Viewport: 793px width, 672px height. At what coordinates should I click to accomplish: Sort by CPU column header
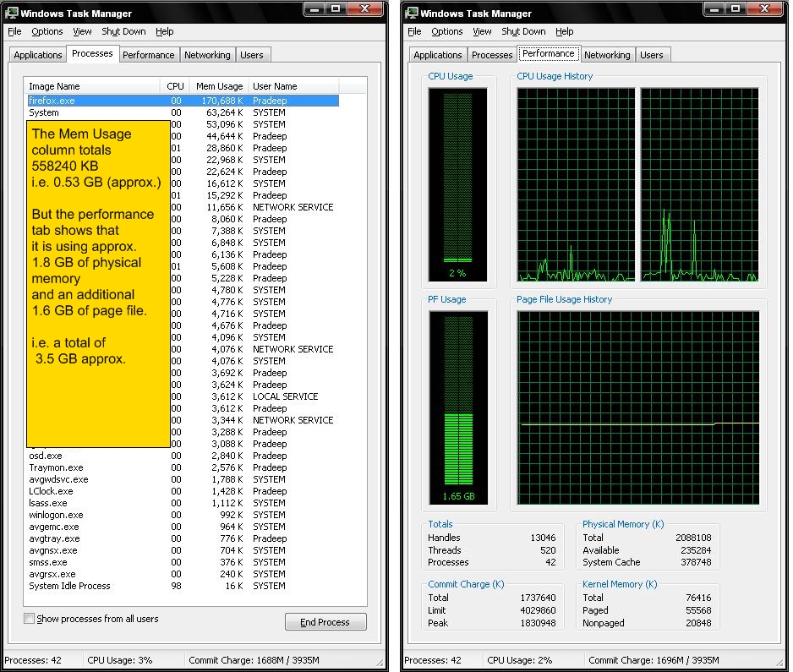(x=175, y=86)
